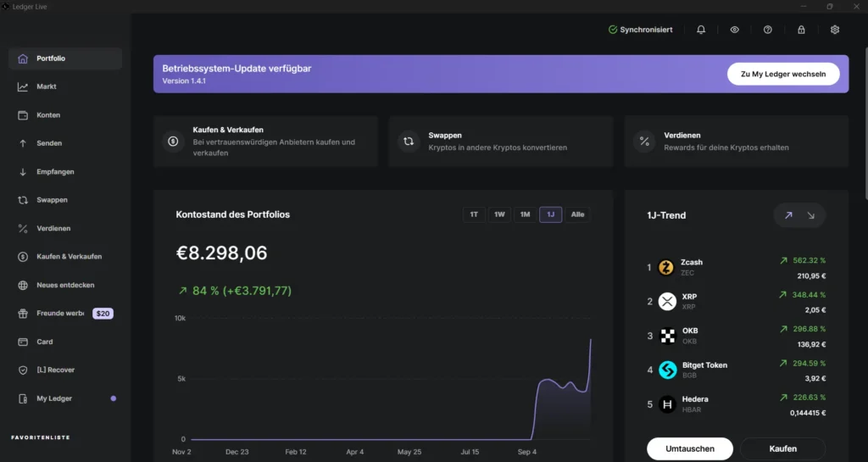Open [L] Recover in the sidebar

tap(65, 370)
